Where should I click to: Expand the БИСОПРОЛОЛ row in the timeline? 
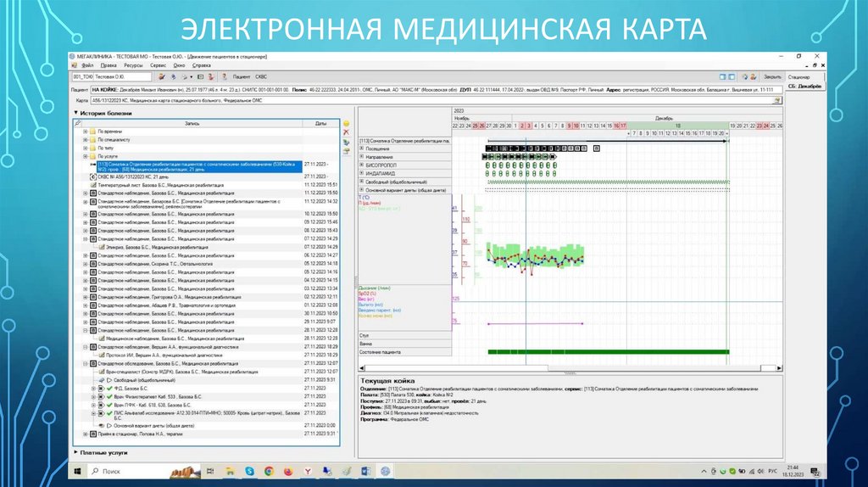point(363,165)
